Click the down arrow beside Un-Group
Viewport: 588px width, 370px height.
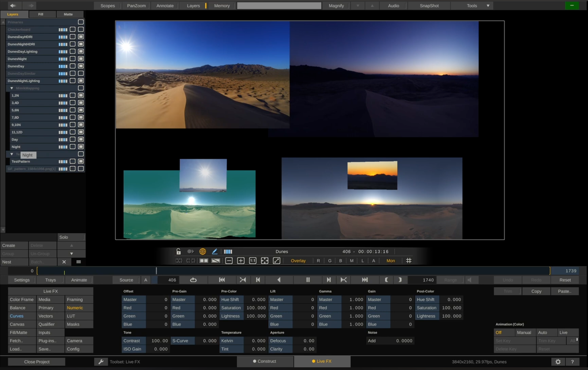[71, 254]
